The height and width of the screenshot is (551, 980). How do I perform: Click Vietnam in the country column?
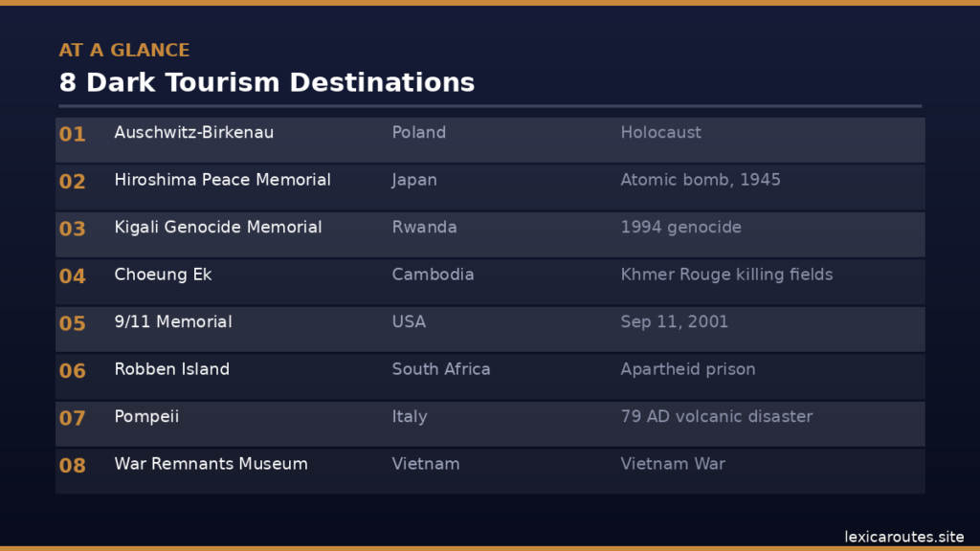(426, 464)
